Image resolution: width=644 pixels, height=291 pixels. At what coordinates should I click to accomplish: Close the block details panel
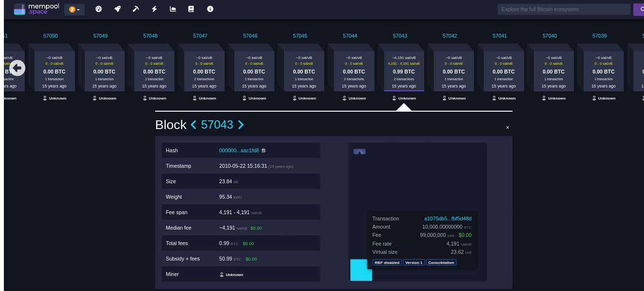pyautogui.click(x=507, y=128)
